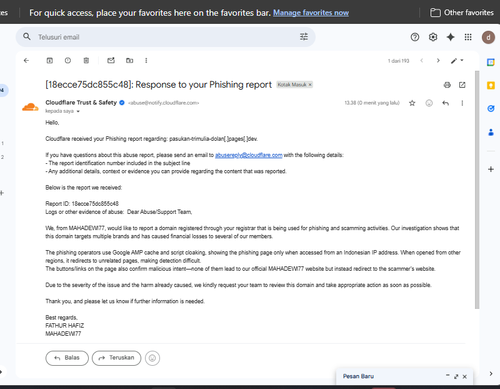Show the previous (newer) email
Viewport: 500px width, 389px height.
(x=422, y=60)
